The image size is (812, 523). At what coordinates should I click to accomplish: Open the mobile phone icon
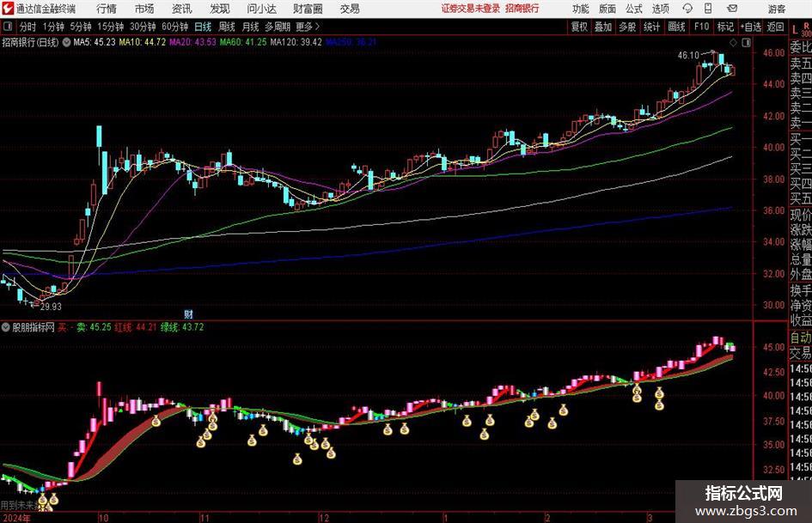click(x=708, y=9)
